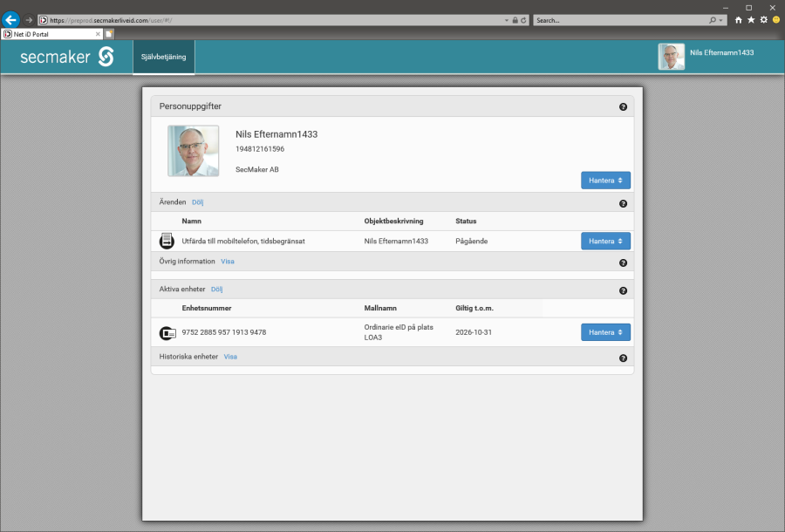Screen dimensions: 785x532
Task: Click 'Ordinarie eID på plats LOA3' cell
Action: (399, 332)
